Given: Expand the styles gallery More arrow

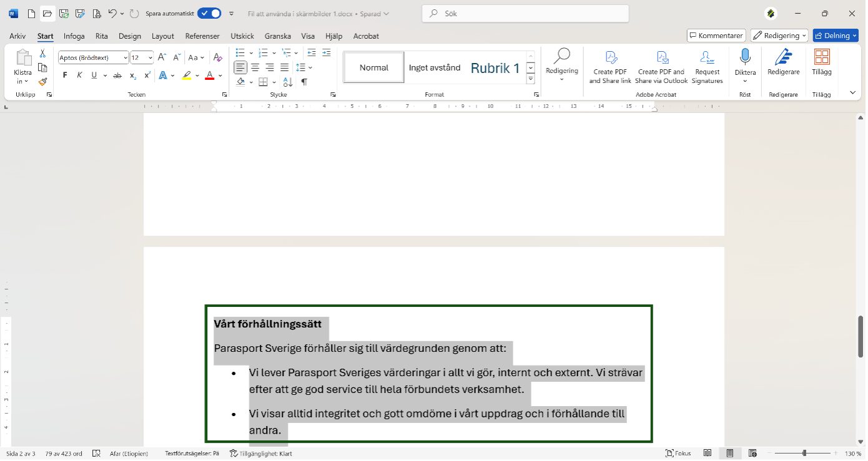Looking at the screenshot, I should coord(531,79).
